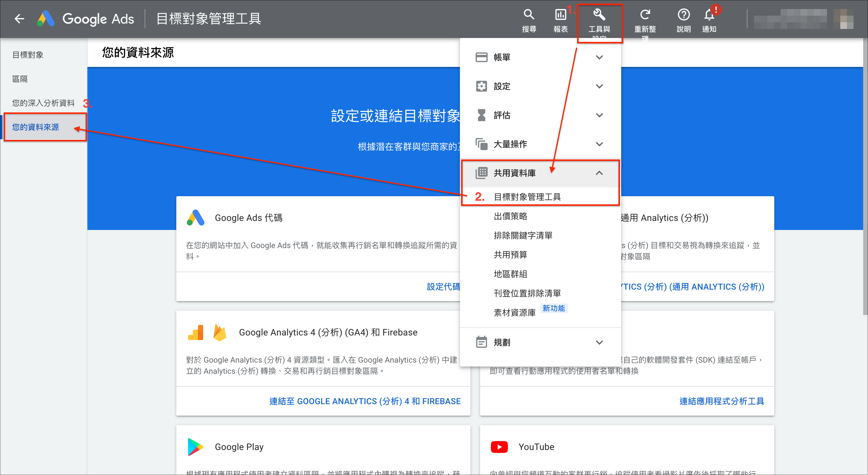868x475 pixels.
Task: Click the 帳單 credit card icon
Action: tap(481, 57)
